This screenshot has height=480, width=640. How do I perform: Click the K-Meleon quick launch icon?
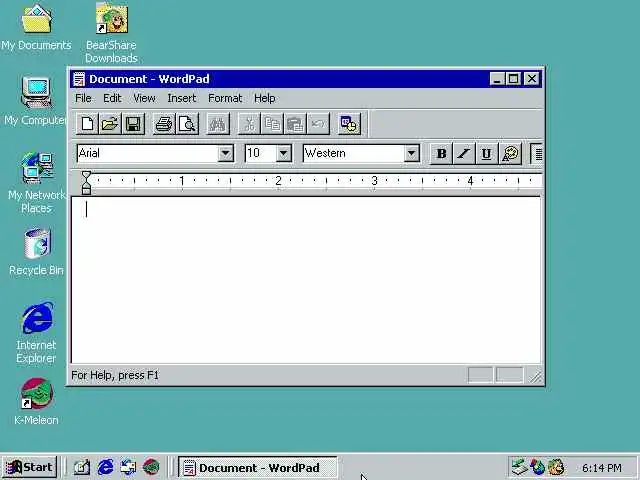[x=151, y=467]
